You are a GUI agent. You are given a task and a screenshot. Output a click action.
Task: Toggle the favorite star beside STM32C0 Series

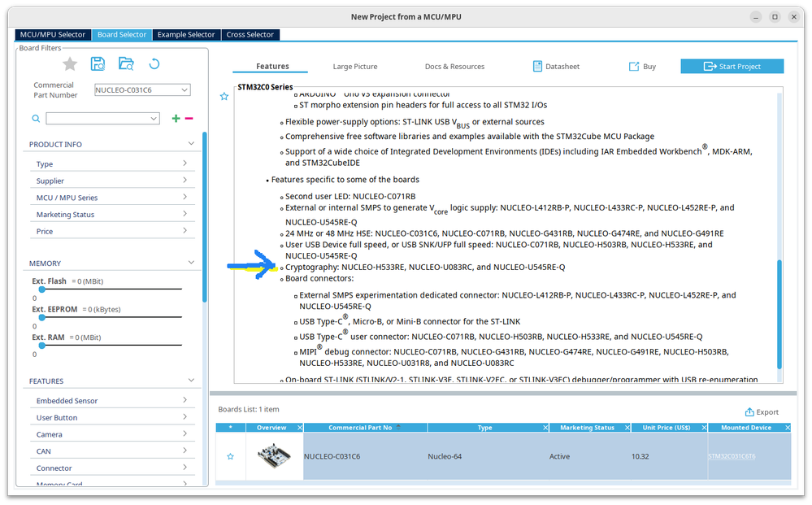tap(224, 96)
